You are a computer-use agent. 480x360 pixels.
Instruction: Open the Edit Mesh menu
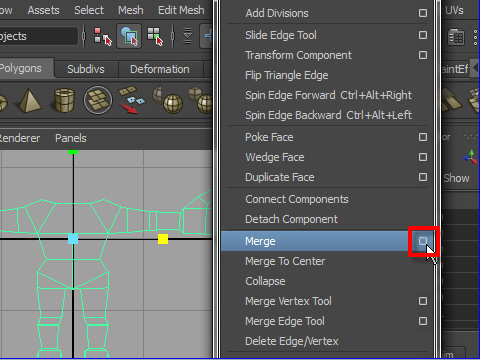point(181,10)
